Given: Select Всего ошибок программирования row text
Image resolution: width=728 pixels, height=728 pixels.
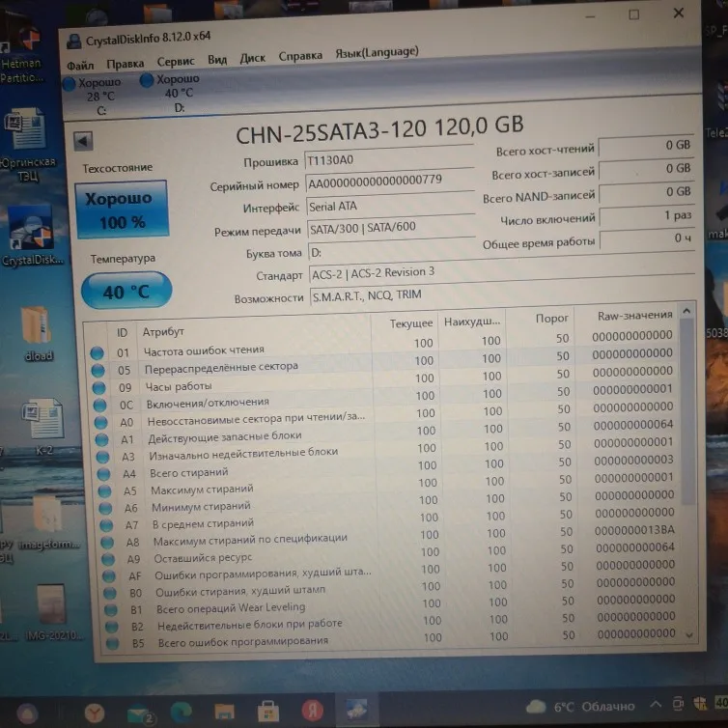Looking at the screenshot, I should click(x=242, y=642).
